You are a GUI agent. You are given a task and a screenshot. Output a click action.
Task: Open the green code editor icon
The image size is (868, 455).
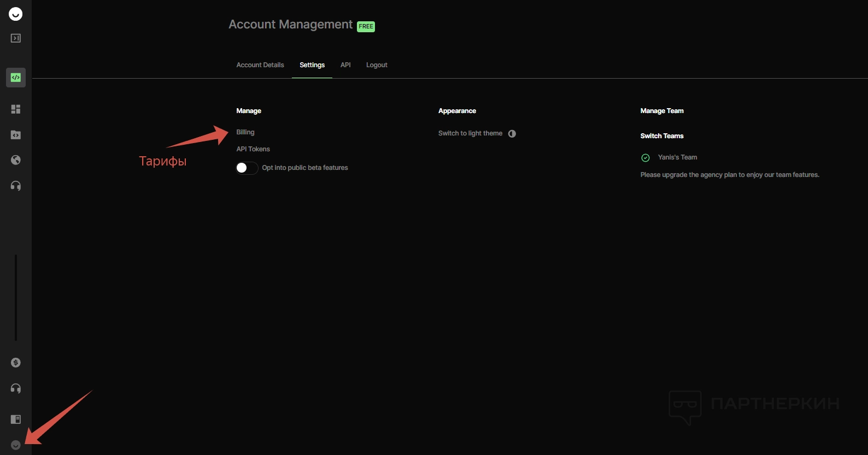pyautogui.click(x=16, y=78)
